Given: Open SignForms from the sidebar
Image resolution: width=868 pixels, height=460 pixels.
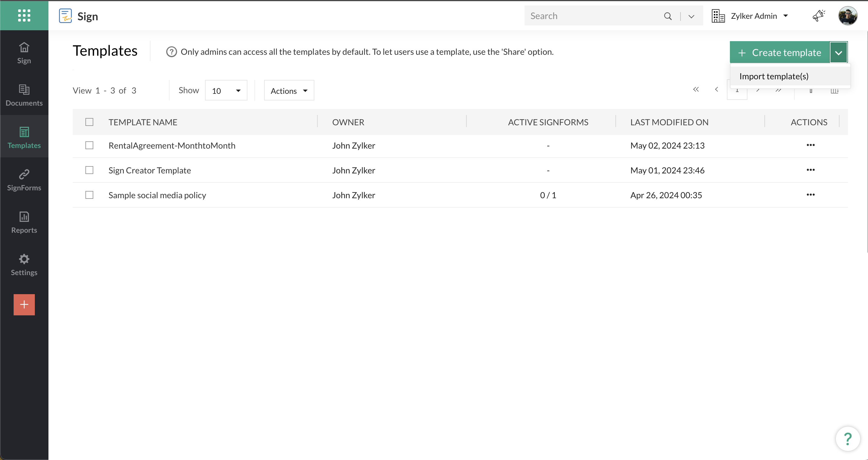Looking at the screenshot, I should pos(24,180).
